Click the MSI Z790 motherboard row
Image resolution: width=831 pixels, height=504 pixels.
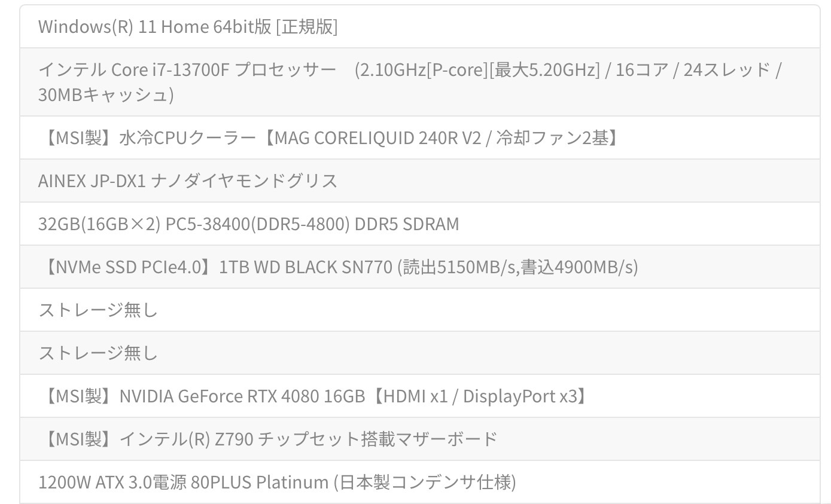coord(268,439)
